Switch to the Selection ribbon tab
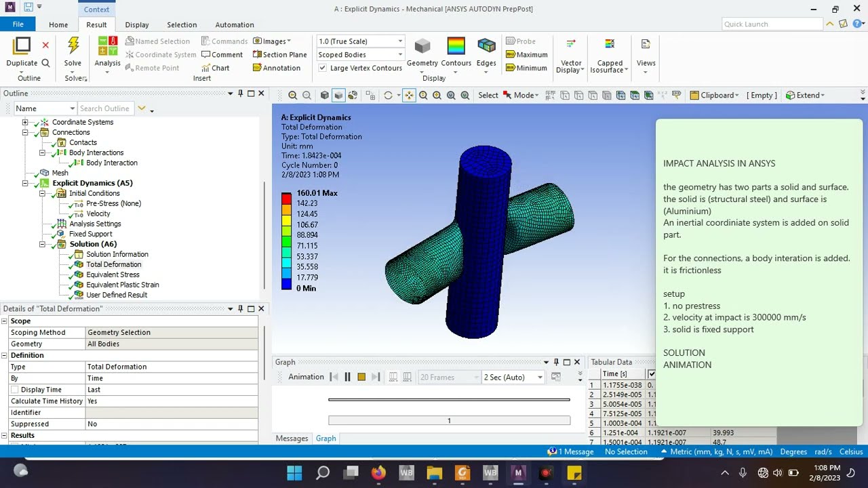868x488 pixels. pyautogui.click(x=182, y=24)
